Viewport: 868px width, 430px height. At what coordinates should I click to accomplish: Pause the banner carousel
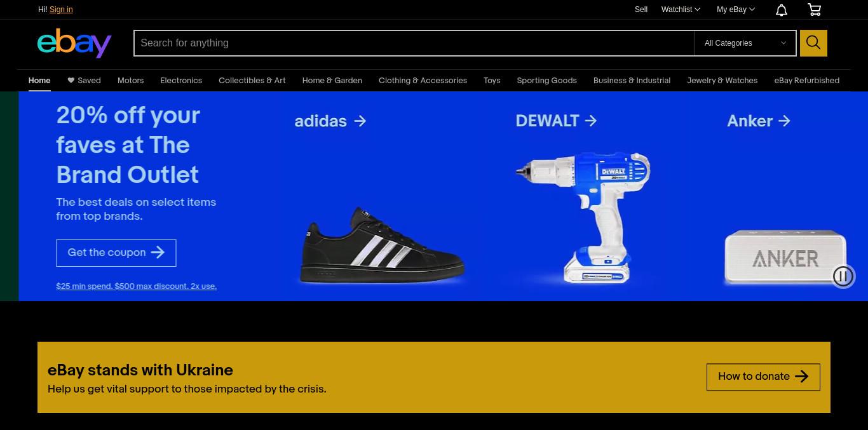coord(843,276)
